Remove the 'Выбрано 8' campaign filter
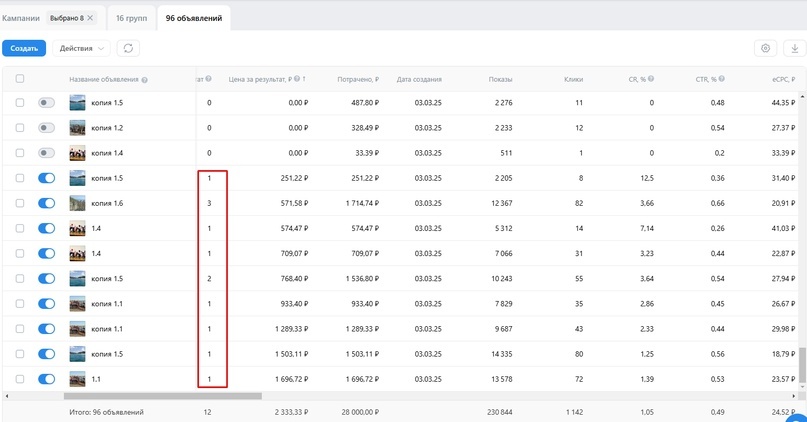 pos(90,18)
